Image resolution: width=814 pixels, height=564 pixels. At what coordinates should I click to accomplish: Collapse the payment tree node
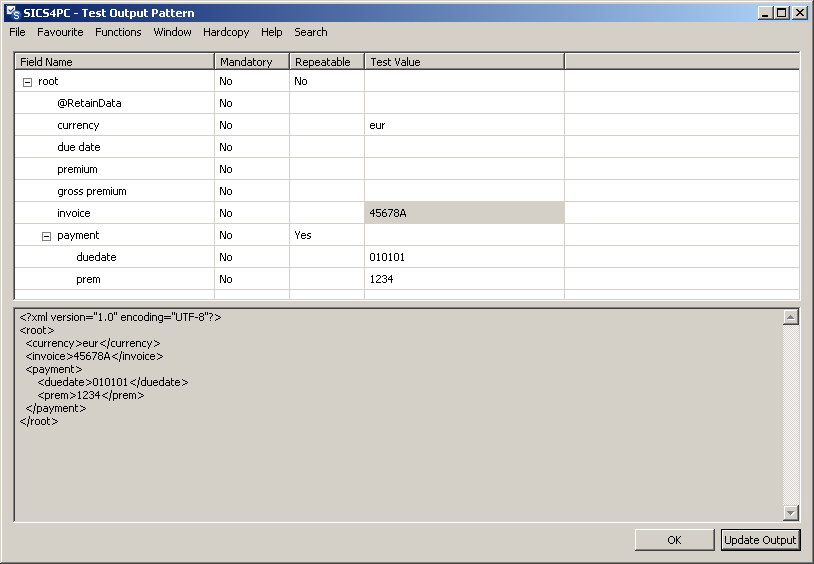point(46,236)
